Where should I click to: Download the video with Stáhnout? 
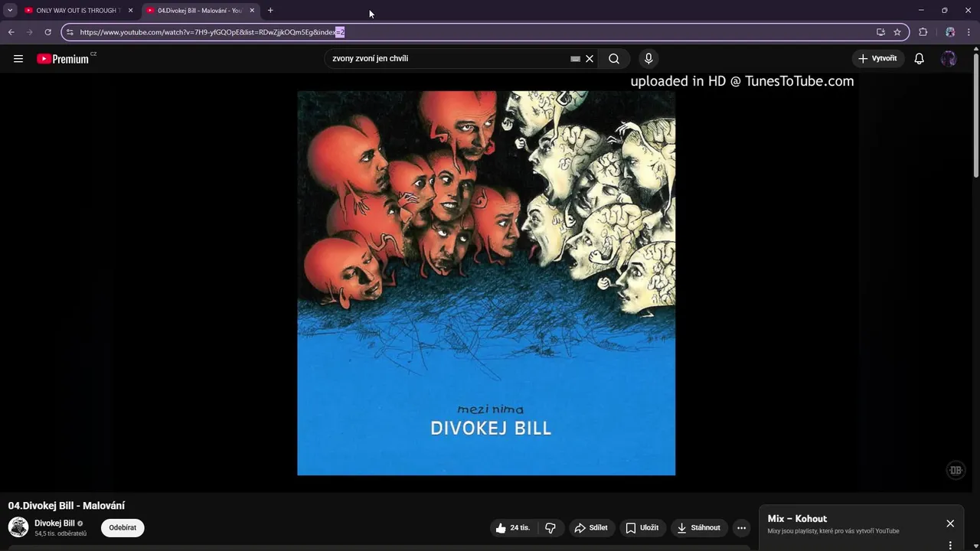click(x=699, y=528)
